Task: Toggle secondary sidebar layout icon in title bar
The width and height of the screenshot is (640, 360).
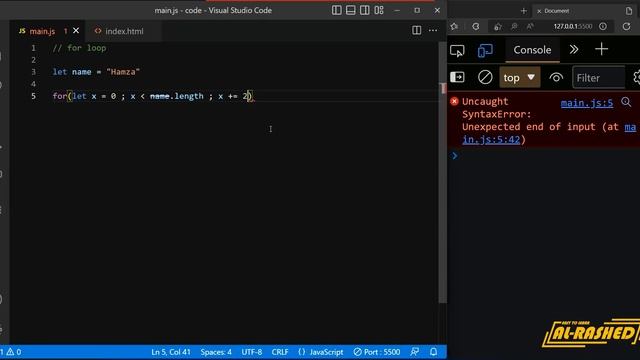Action: click(364, 10)
